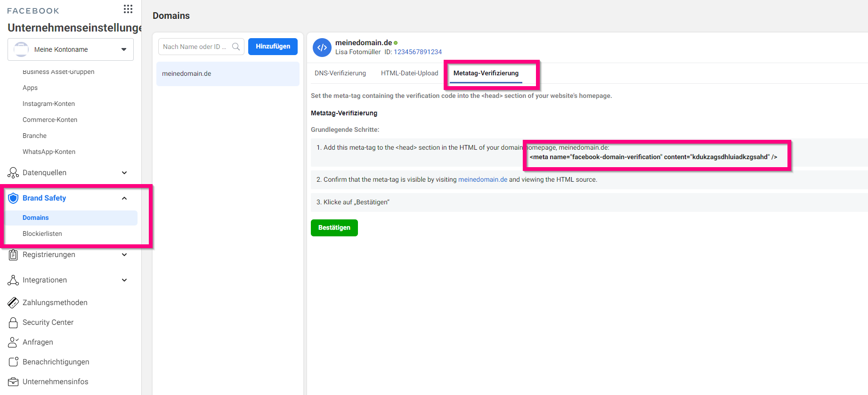
Task: Click the meta tag verification code text
Action: [653, 157]
